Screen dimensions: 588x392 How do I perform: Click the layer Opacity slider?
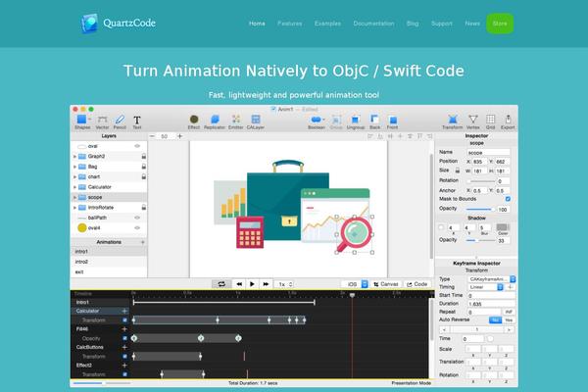480,209
